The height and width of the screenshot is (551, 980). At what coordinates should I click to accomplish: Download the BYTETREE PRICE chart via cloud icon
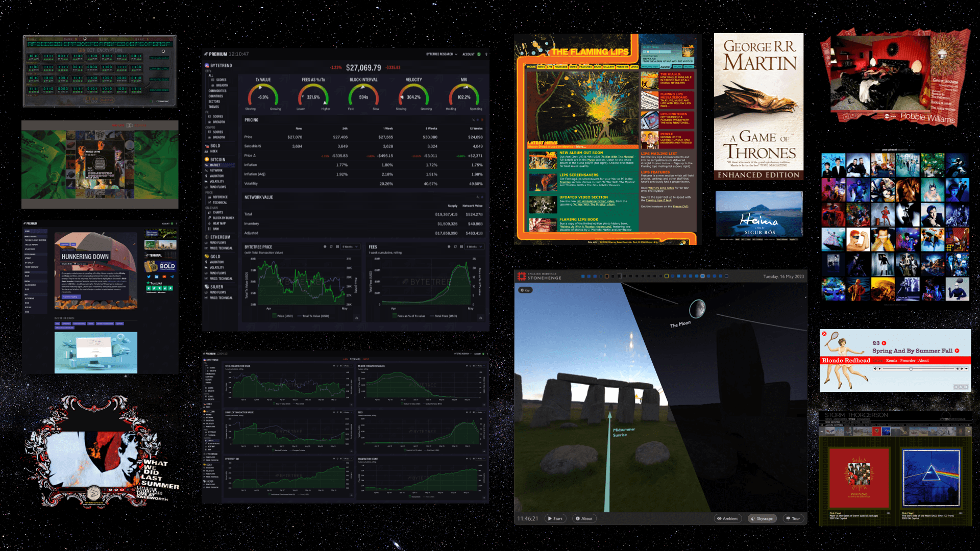coord(357,318)
